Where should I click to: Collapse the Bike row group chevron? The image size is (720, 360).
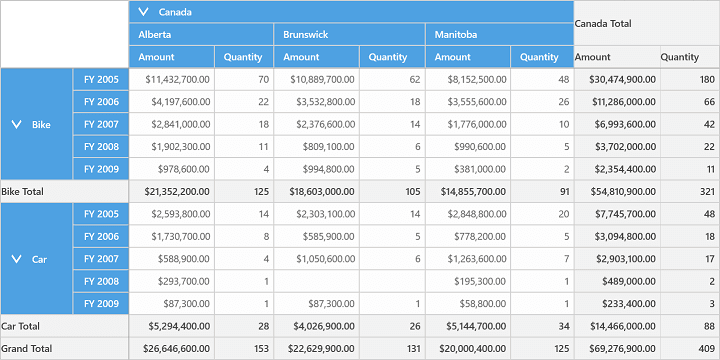pos(17,124)
